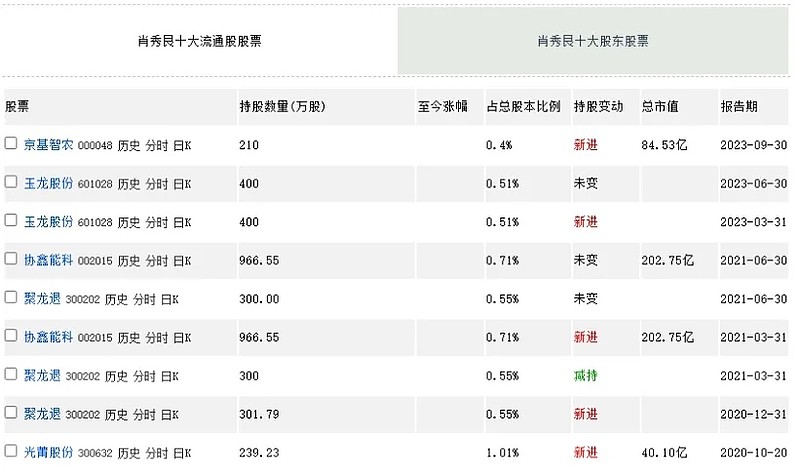Click the 持股变动 column header
800x476 pixels.
(598, 106)
